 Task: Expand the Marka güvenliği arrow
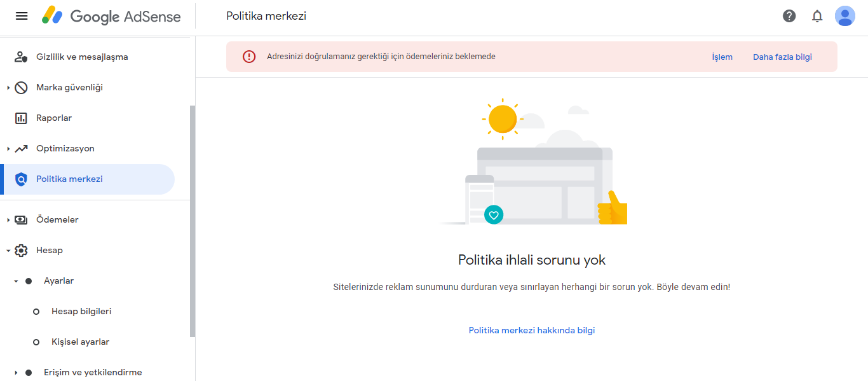coord(8,88)
